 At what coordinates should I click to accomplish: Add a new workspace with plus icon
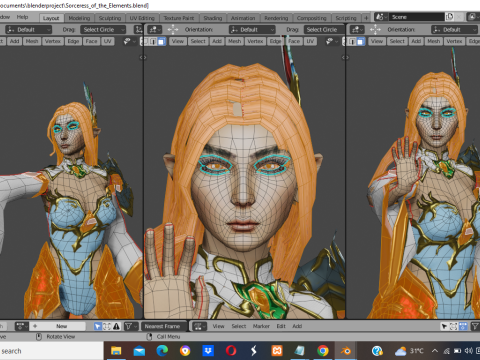point(366,18)
